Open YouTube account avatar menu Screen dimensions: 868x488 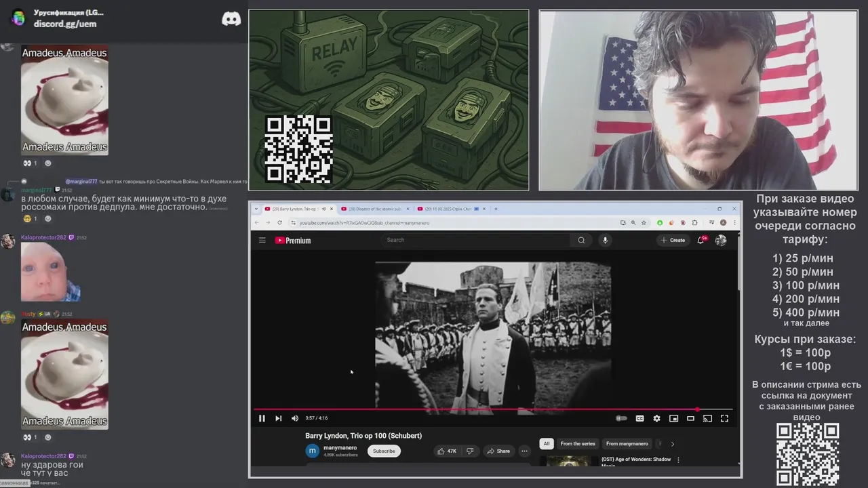coord(721,240)
